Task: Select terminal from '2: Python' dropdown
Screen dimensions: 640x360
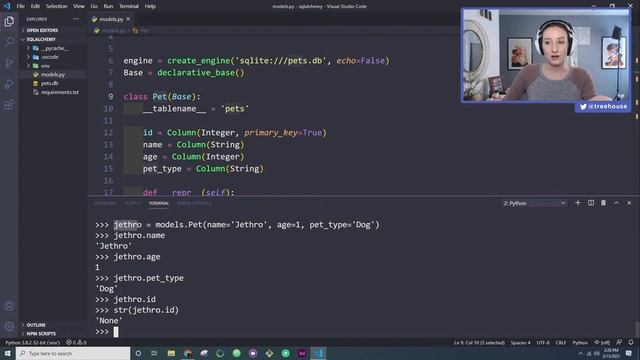Action: point(534,203)
